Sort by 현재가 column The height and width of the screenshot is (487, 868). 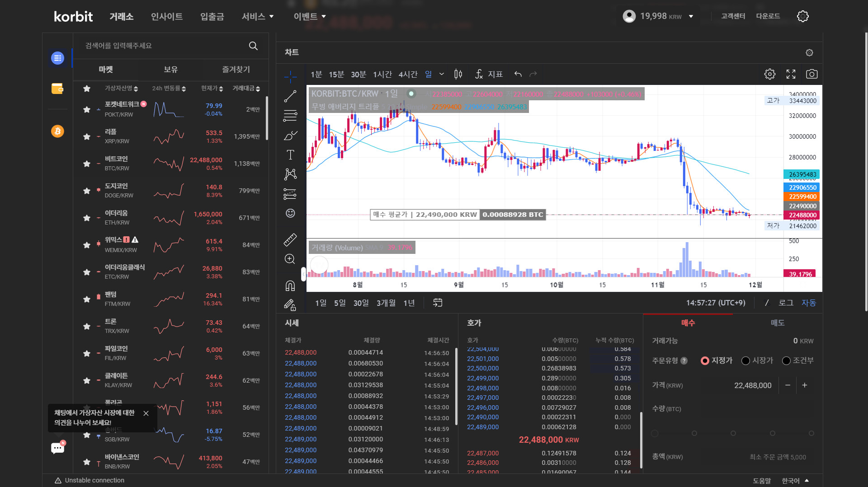(x=212, y=89)
